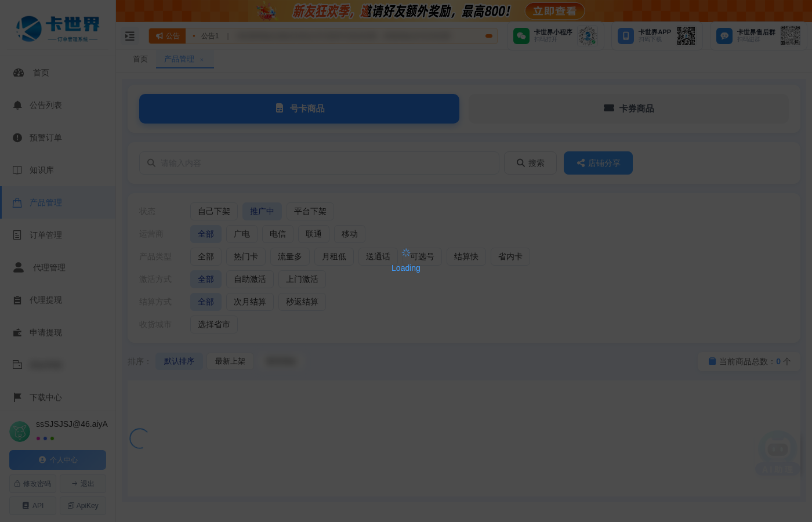Collapse the sidebar with the menu fold icon
The image size is (812, 522).
tap(130, 36)
